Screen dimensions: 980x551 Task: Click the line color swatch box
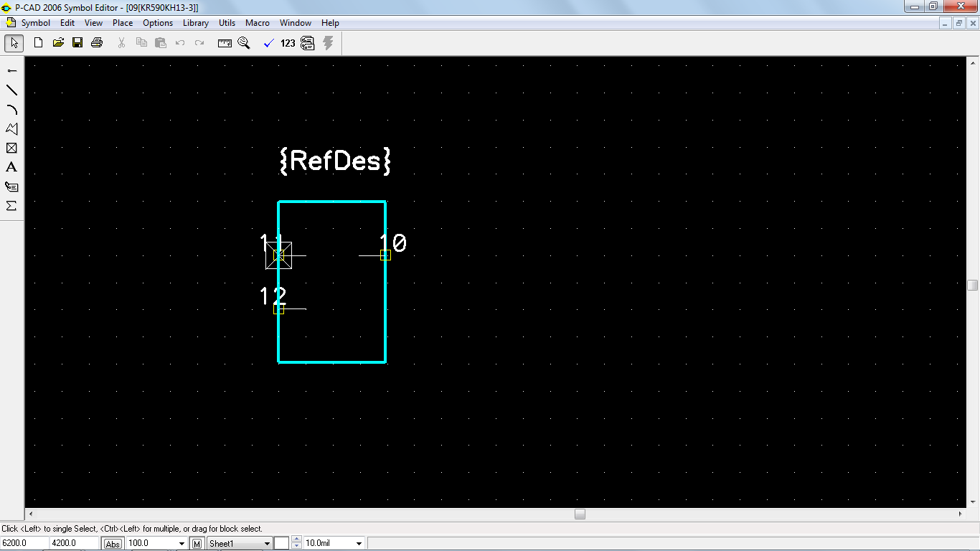(x=281, y=543)
